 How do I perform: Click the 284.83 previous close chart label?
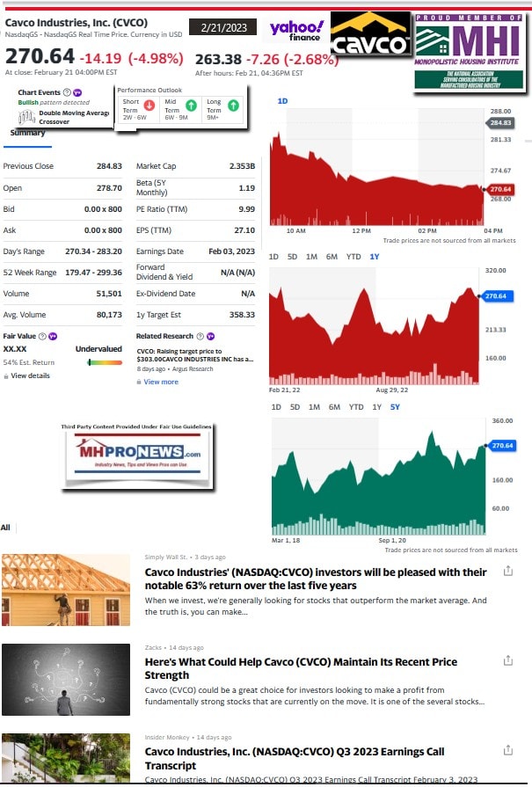(x=499, y=122)
